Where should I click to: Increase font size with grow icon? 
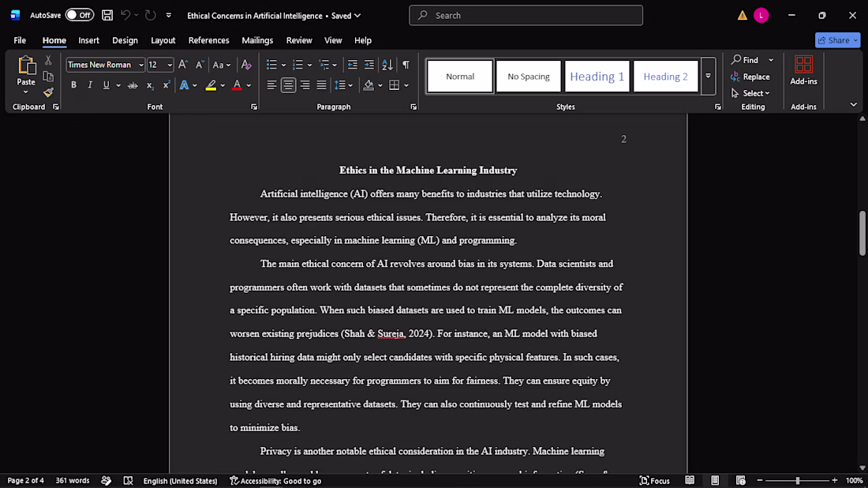pos(183,65)
